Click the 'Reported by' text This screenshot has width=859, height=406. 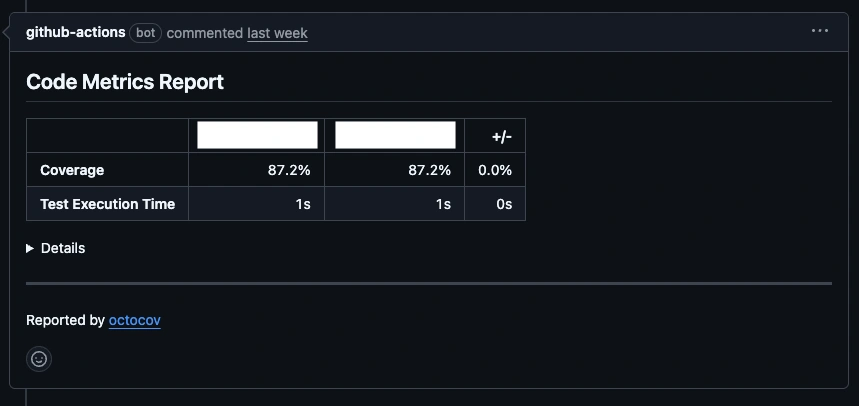[65, 321]
